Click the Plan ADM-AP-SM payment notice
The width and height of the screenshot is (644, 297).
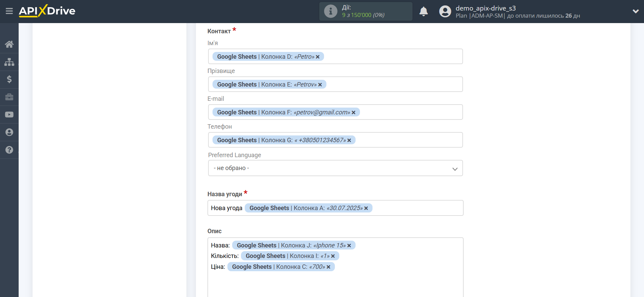pyautogui.click(x=518, y=16)
